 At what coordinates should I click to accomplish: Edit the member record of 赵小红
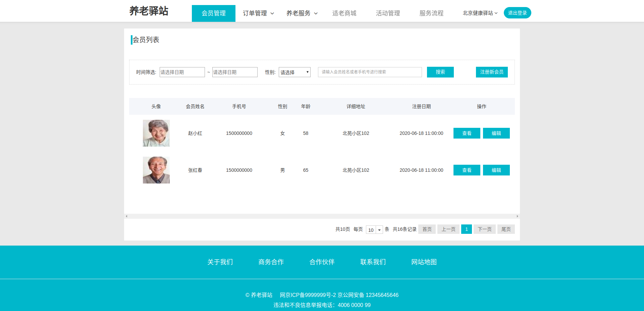click(496, 133)
